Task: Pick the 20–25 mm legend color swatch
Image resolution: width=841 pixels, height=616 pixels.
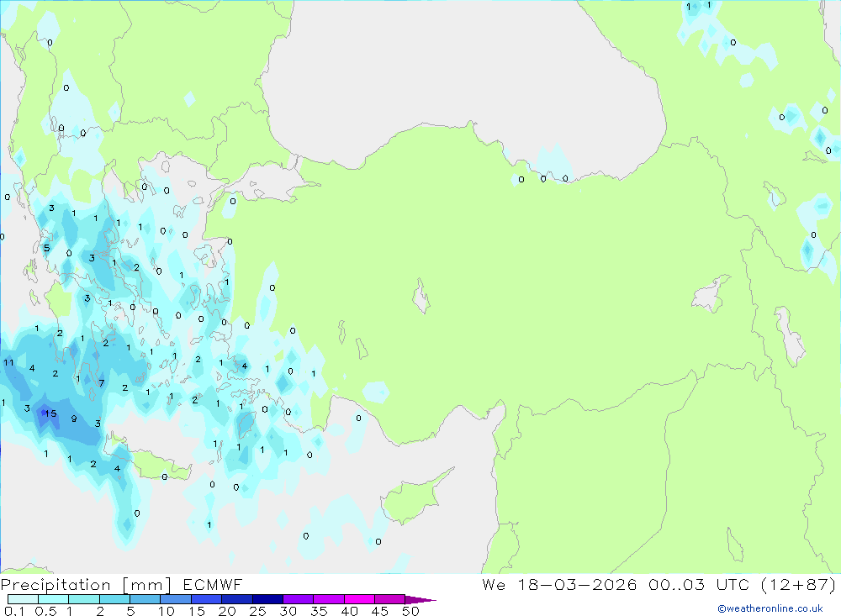Action: pos(237,599)
